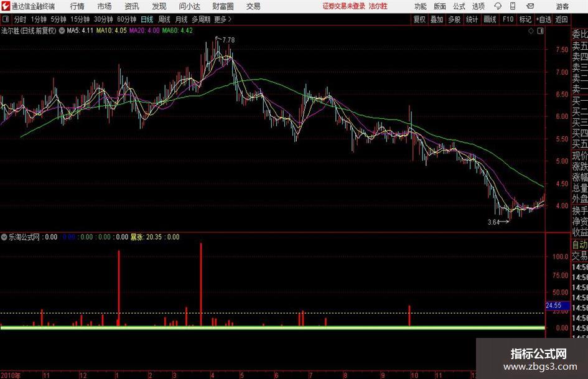Click the MA5: 4.11 value label

click(x=80, y=30)
